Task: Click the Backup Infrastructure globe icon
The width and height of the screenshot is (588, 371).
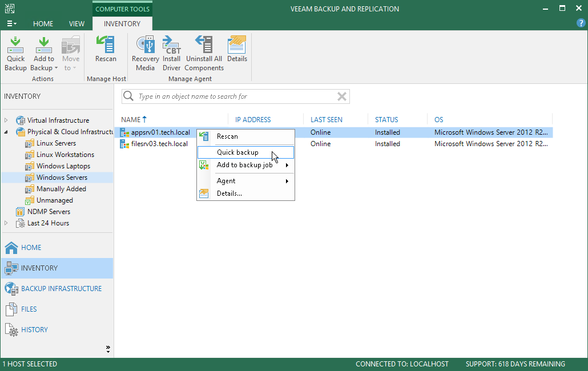Action: click(11, 289)
